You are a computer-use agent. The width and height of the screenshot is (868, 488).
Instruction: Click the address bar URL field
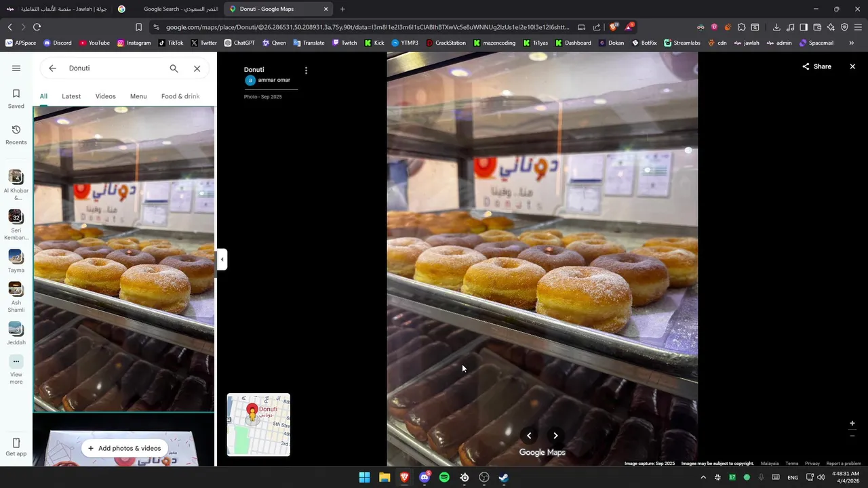366,27
